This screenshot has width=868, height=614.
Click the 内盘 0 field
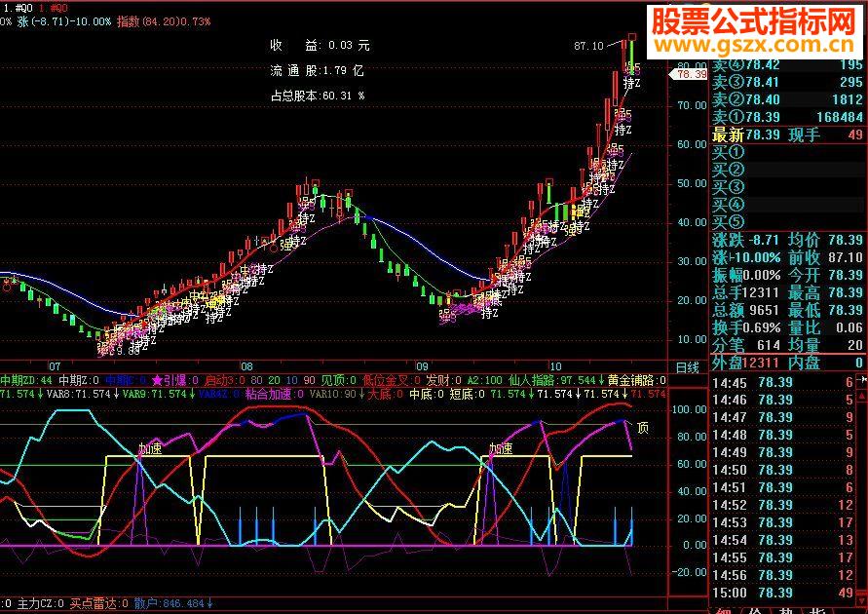point(825,364)
